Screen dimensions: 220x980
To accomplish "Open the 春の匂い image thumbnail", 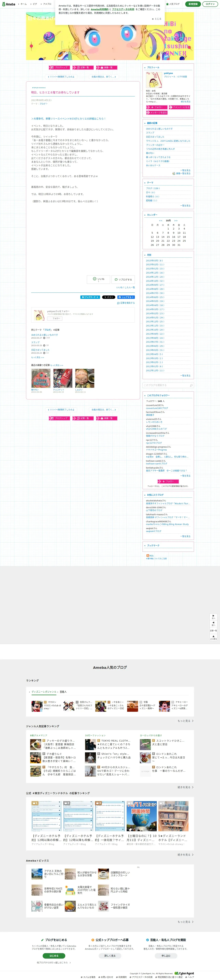I will coord(41,378).
